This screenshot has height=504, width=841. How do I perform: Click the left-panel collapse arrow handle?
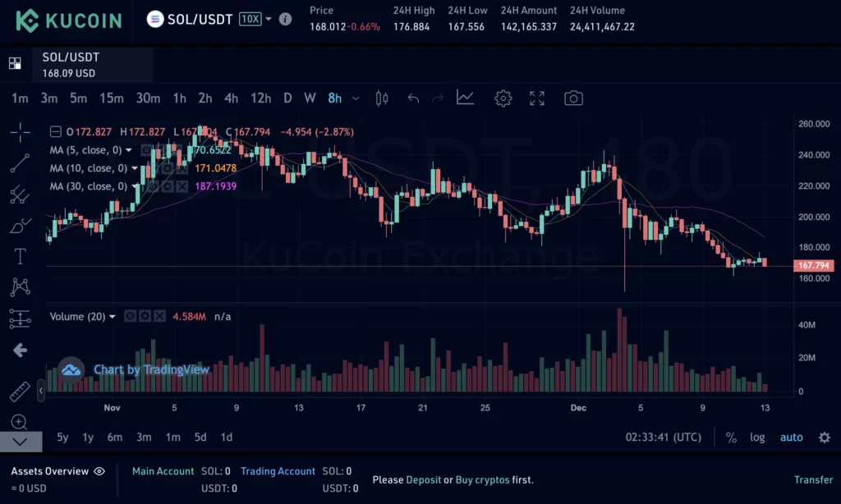click(41, 391)
